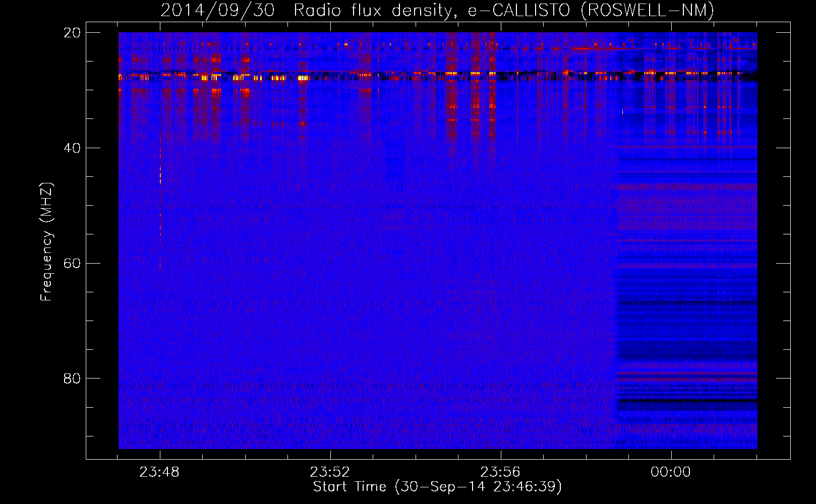The height and width of the screenshot is (504, 816).
Task: Click the 40 MHz frequency tick label
Action: coord(72,148)
